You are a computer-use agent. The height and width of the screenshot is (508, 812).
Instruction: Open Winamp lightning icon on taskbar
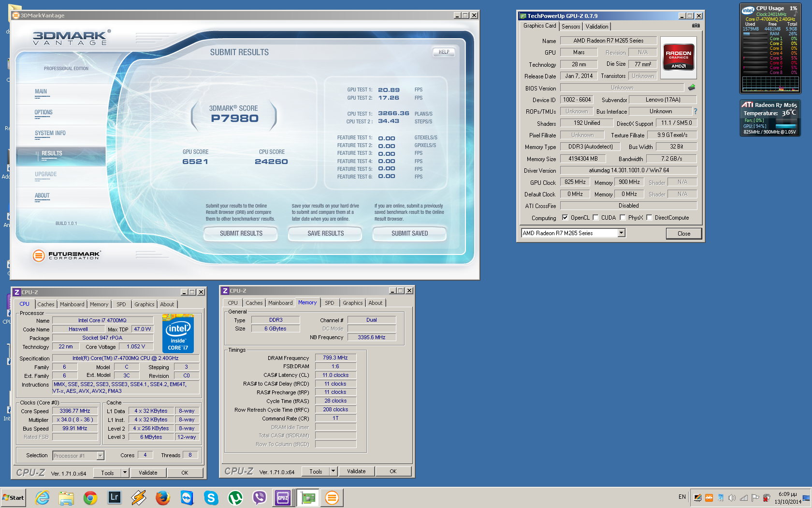coord(139,497)
